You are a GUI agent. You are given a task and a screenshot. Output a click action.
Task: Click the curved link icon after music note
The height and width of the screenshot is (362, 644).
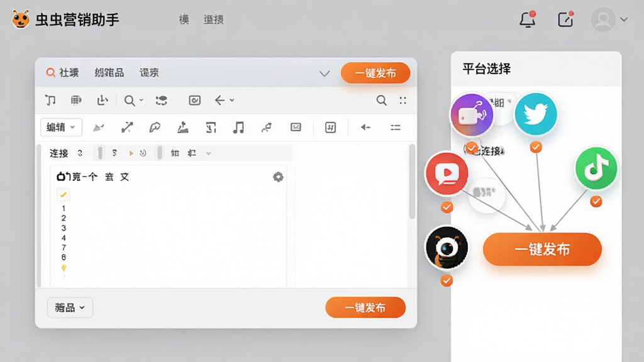(267, 128)
